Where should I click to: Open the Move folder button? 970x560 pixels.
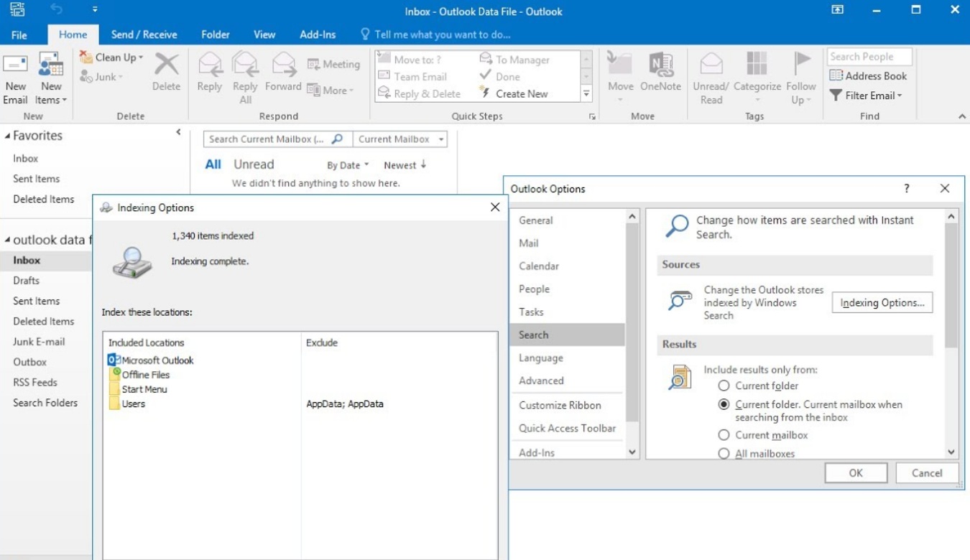point(621,78)
